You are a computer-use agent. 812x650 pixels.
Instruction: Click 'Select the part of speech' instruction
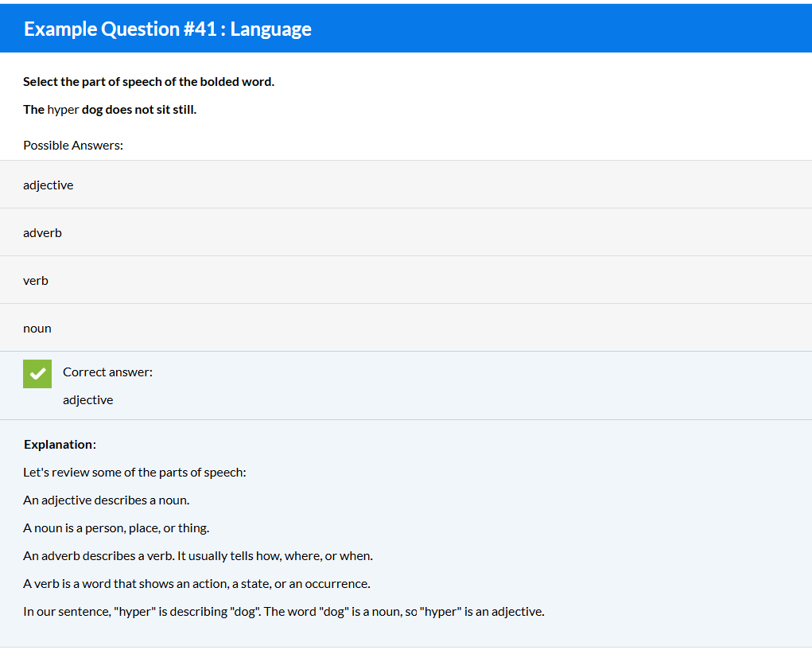148,82
